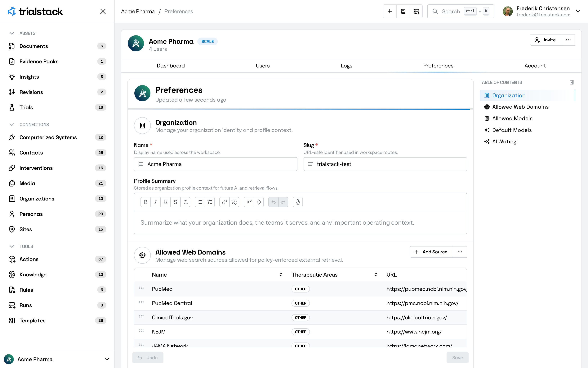Click the Profile Summary text area

(x=300, y=223)
